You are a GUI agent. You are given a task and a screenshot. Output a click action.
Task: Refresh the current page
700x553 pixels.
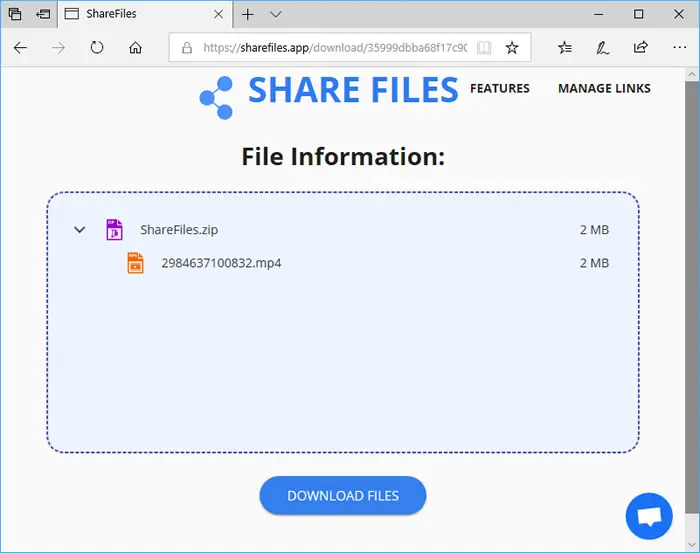click(97, 47)
